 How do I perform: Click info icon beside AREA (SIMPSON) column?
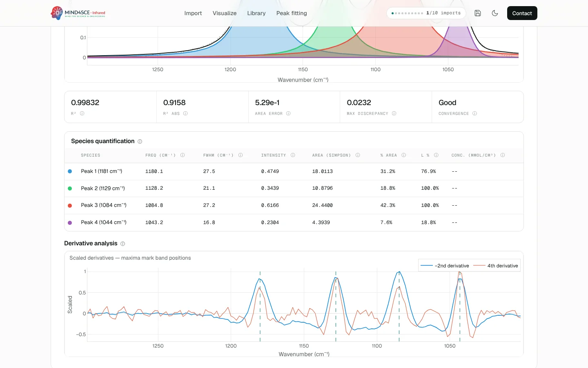coord(358,155)
